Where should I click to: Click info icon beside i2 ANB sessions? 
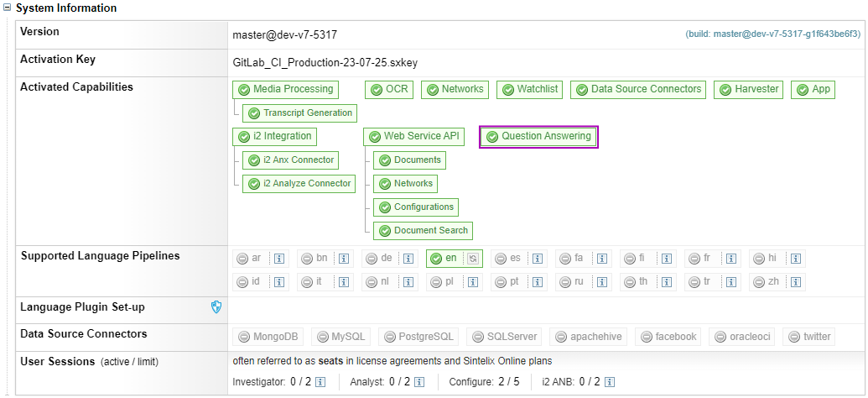click(x=610, y=382)
